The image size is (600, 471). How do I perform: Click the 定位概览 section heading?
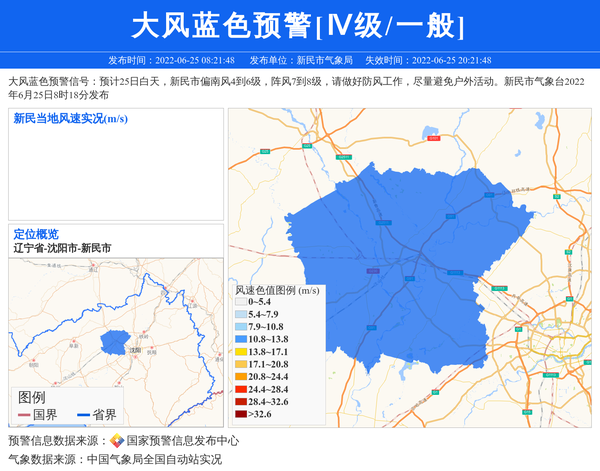[x=36, y=234]
